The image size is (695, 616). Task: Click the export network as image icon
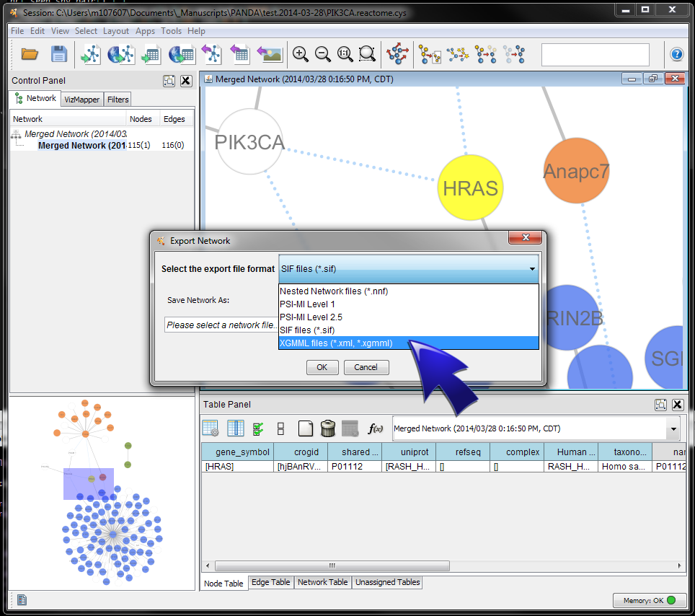click(269, 54)
